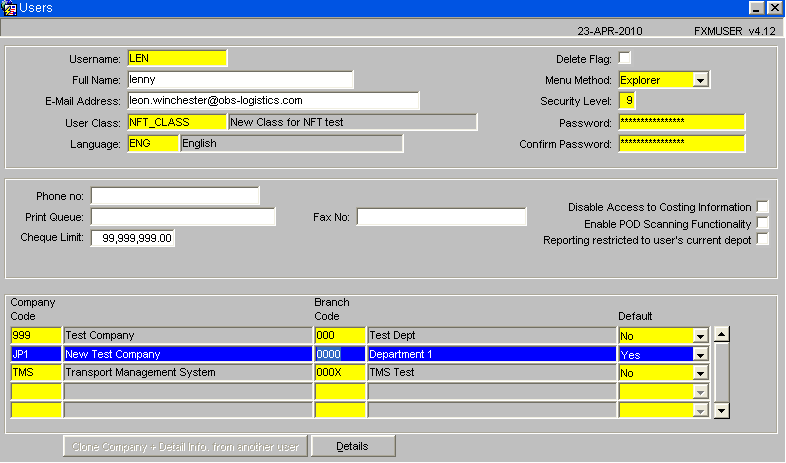The width and height of the screenshot is (786, 463).
Task: Click the User Class field NFT_CLASS
Action: pos(177,122)
